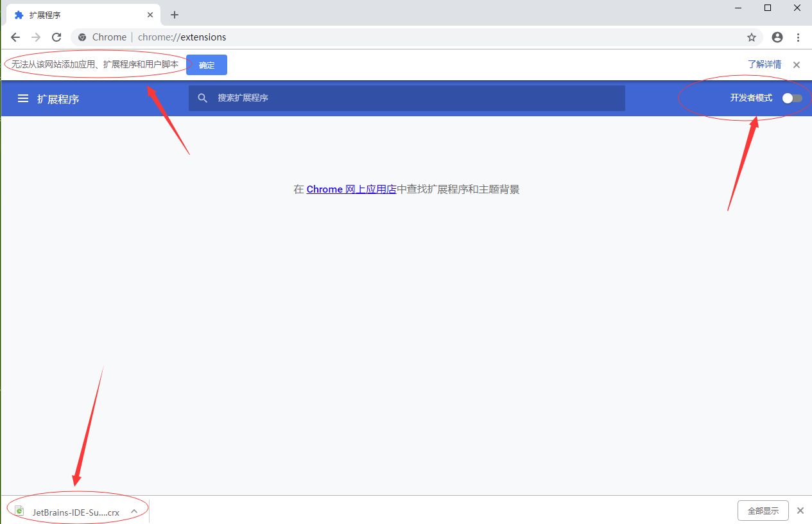Close the 扩展程序 tab
The width and height of the screenshot is (812, 524).
click(x=150, y=15)
